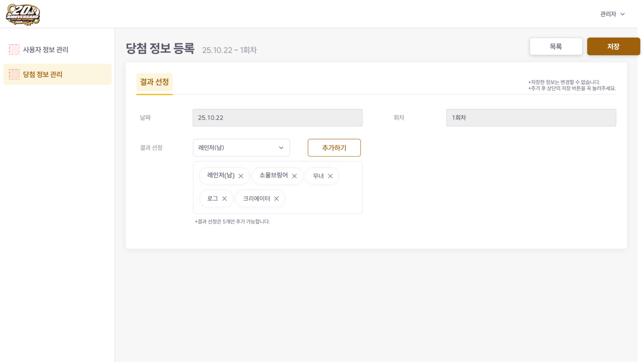Viewport: 644px width, 362px height.
Task: Save with the 저장 button
Action: coord(613,46)
